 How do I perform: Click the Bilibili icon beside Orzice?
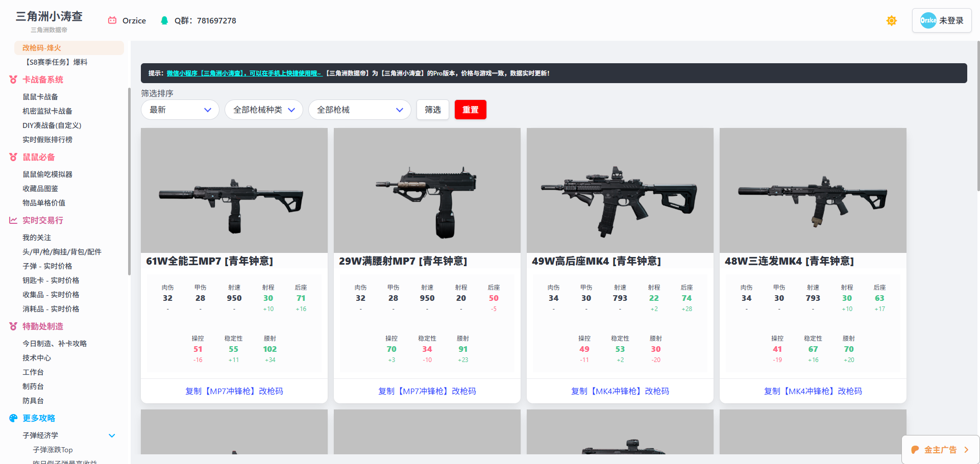coord(112,20)
